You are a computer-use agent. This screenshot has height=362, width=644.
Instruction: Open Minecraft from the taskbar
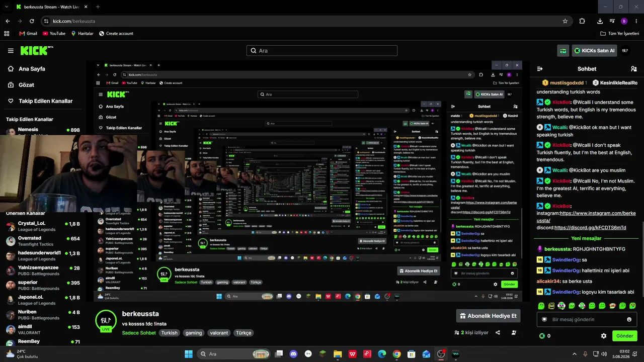coord(323,354)
